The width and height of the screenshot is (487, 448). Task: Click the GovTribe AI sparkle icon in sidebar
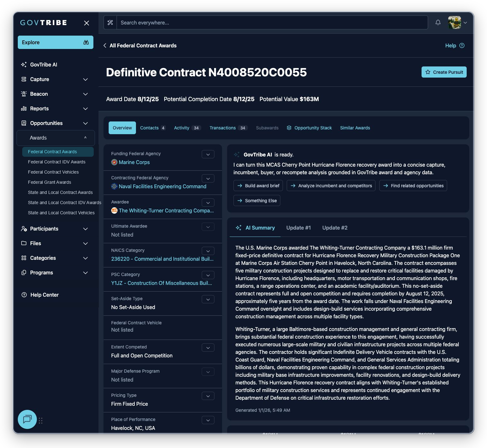coord(24,65)
